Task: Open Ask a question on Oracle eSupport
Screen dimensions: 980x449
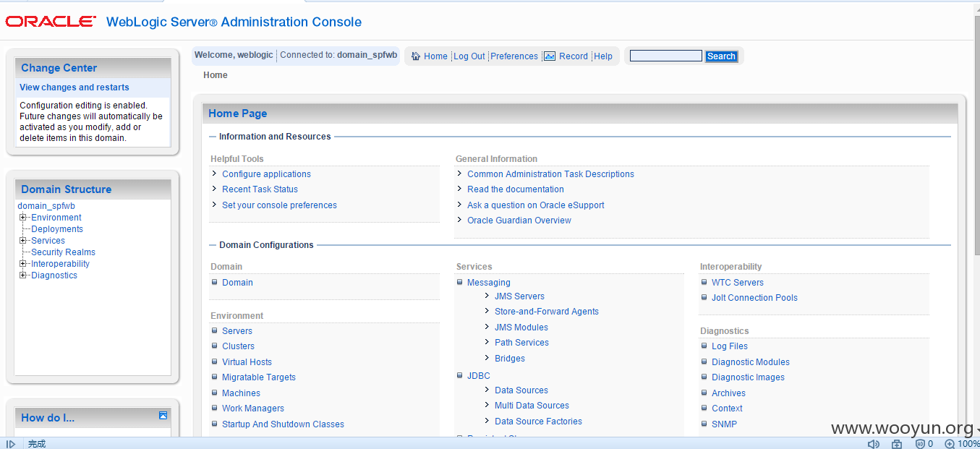Action: [x=536, y=205]
